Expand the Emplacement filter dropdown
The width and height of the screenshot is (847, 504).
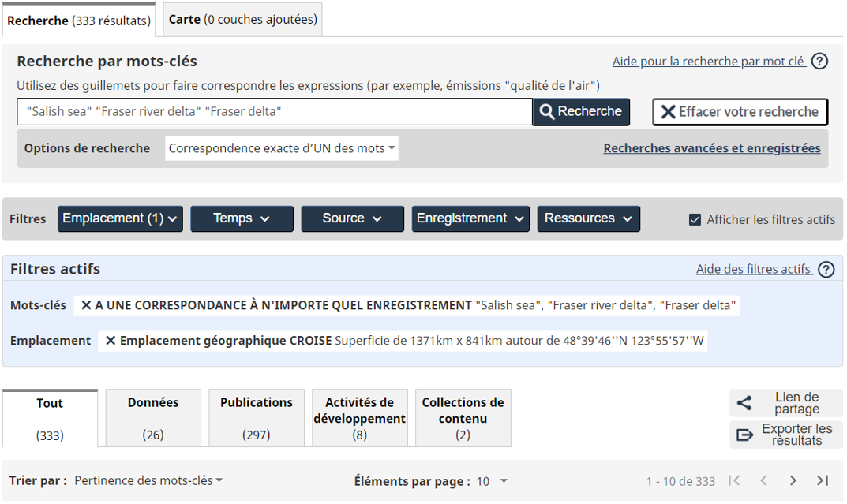[x=120, y=218]
